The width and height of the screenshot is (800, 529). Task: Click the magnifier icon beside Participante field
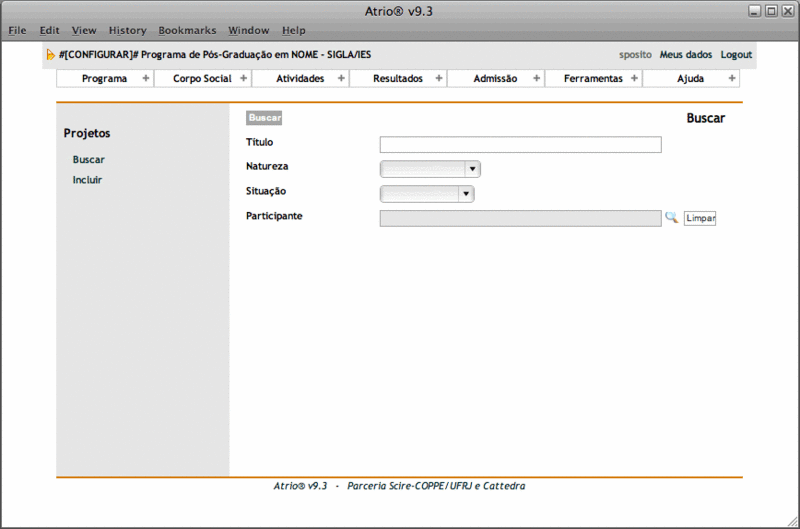pyautogui.click(x=671, y=218)
